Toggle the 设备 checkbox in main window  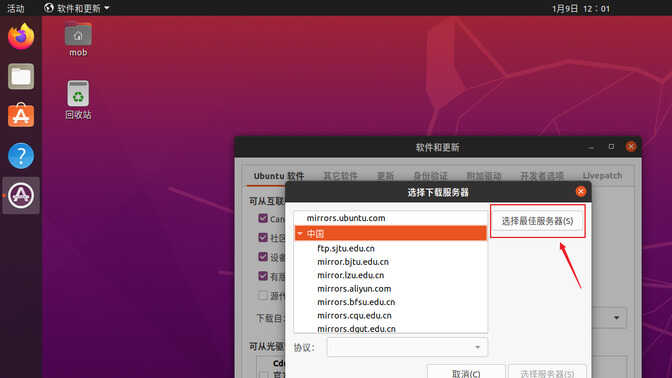click(x=263, y=257)
